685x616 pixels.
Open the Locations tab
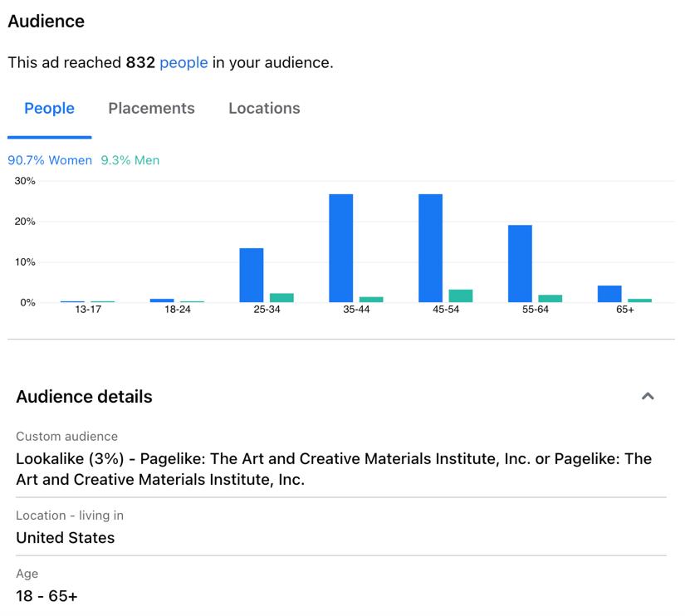[x=264, y=109]
